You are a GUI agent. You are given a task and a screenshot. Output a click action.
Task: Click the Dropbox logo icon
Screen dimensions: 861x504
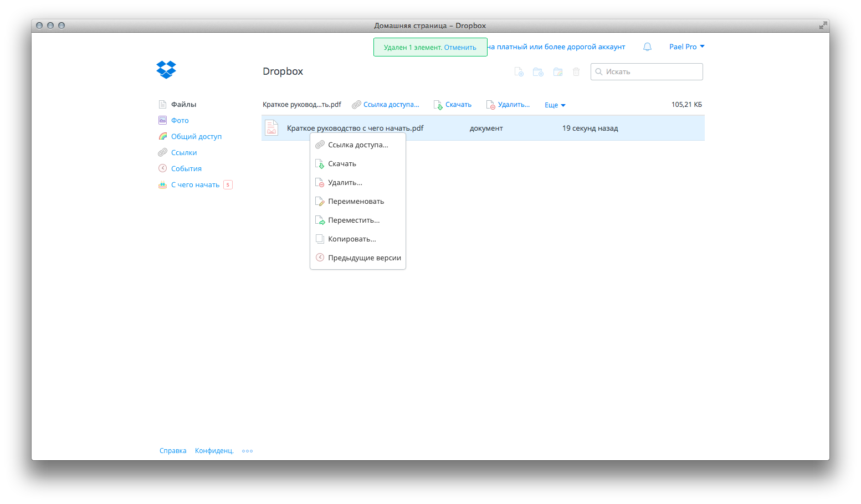[x=166, y=70]
